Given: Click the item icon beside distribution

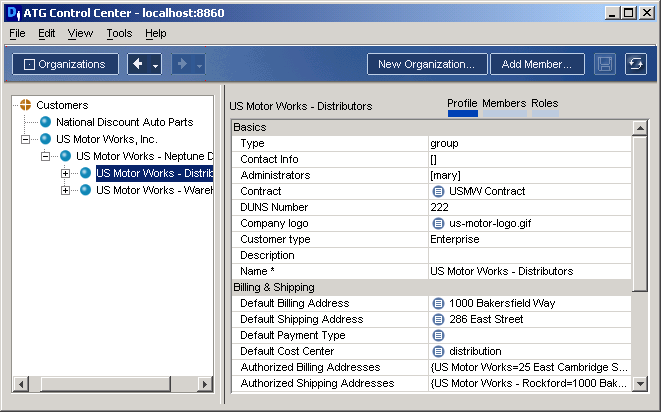Looking at the screenshot, I should 438,351.
